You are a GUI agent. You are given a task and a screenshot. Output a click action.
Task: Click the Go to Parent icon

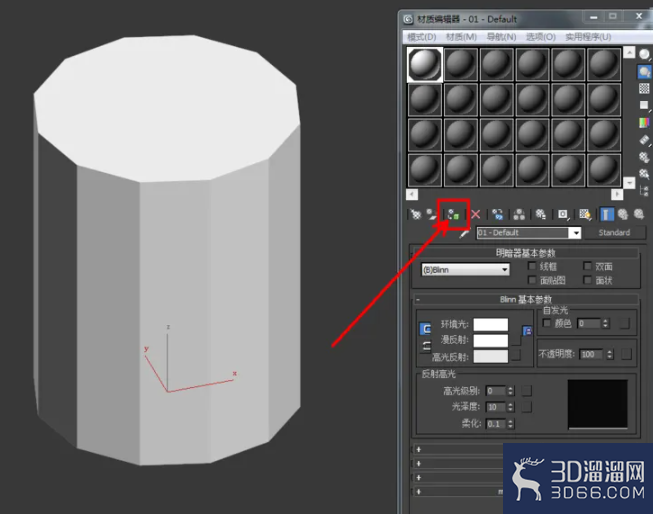[623, 215]
